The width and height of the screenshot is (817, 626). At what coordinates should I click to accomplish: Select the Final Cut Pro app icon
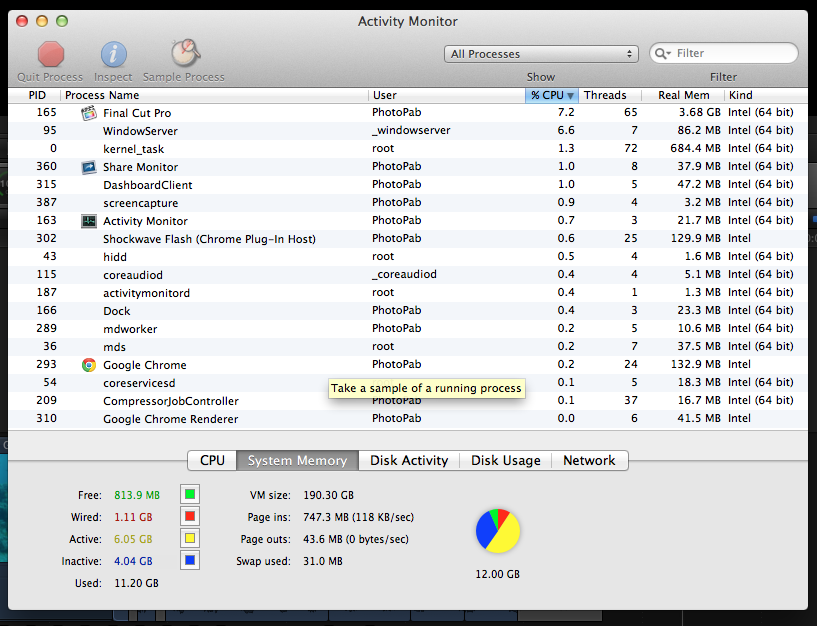pos(89,113)
